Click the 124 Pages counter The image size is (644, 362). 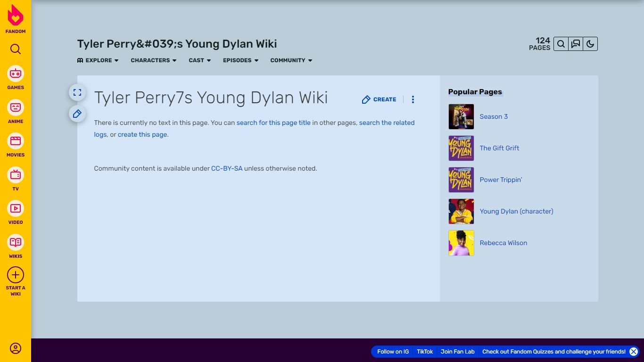click(540, 44)
